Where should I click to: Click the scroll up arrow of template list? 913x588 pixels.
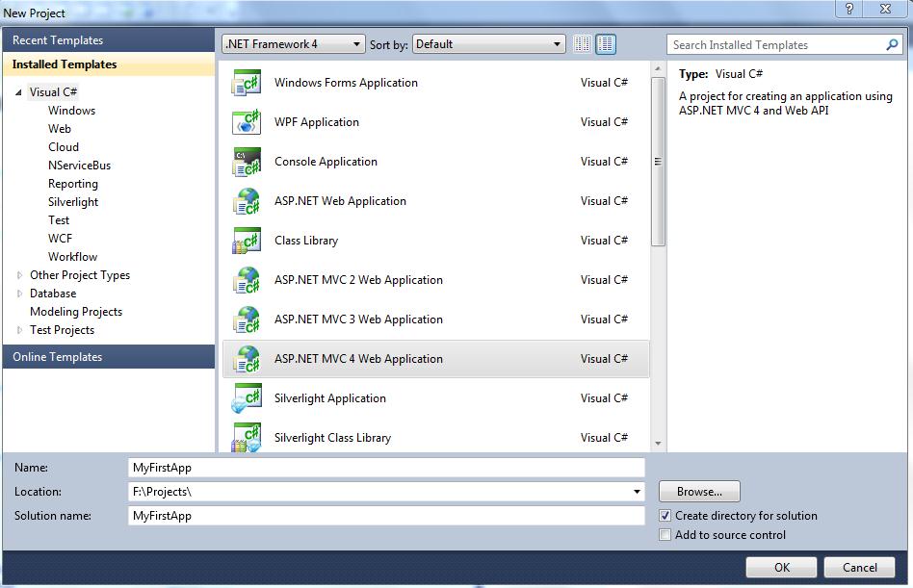pos(658,69)
